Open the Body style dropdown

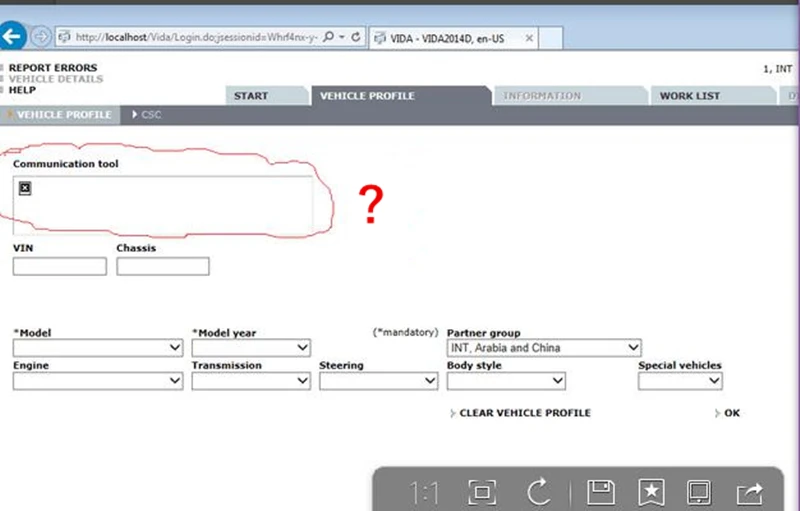(506, 381)
